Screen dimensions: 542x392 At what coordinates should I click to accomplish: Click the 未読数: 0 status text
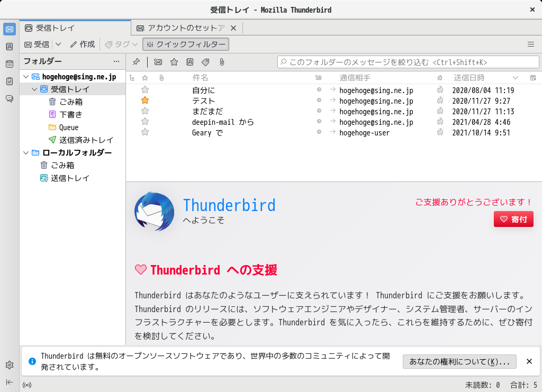point(482,385)
